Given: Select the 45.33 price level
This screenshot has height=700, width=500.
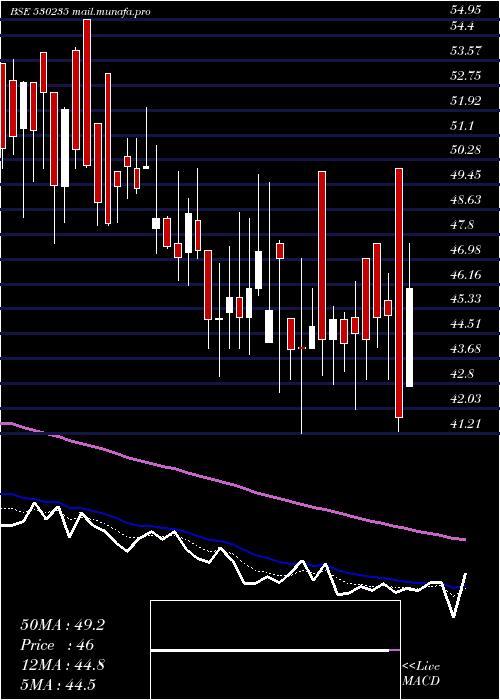Looking at the screenshot, I should (466, 298).
